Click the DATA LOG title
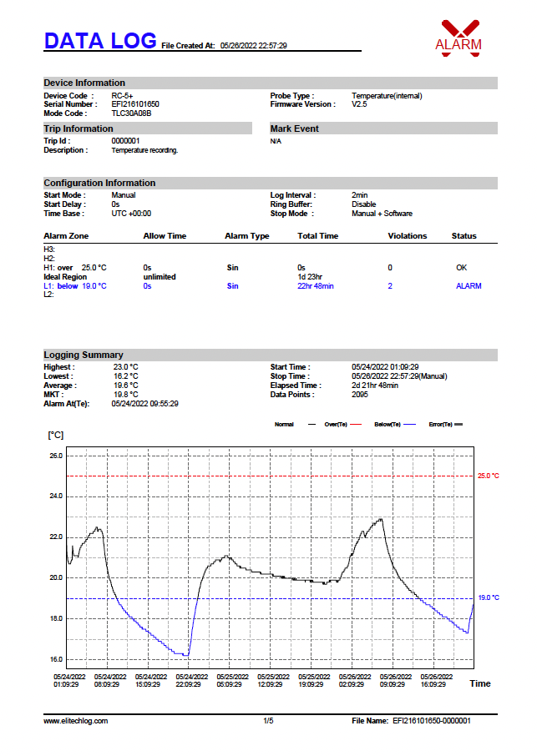This screenshot has height=756, width=537. tap(100, 41)
